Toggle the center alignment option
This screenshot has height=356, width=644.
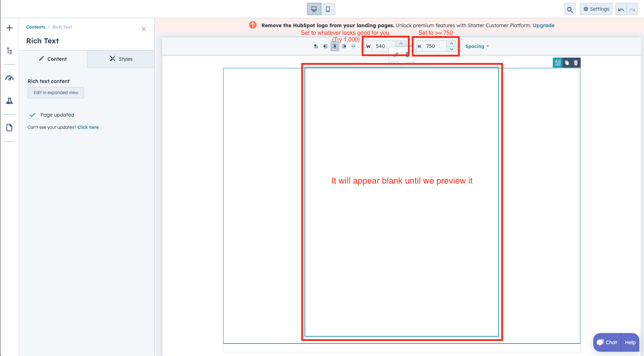click(335, 46)
